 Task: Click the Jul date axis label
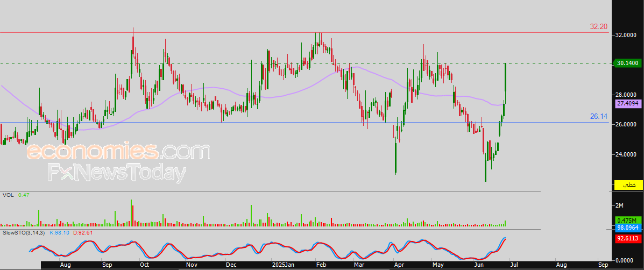[514, 265]
